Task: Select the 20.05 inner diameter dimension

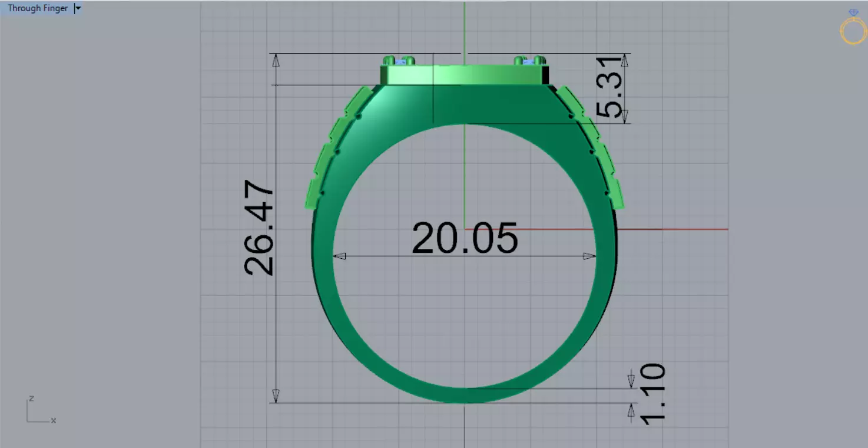Action: [465, 239]
